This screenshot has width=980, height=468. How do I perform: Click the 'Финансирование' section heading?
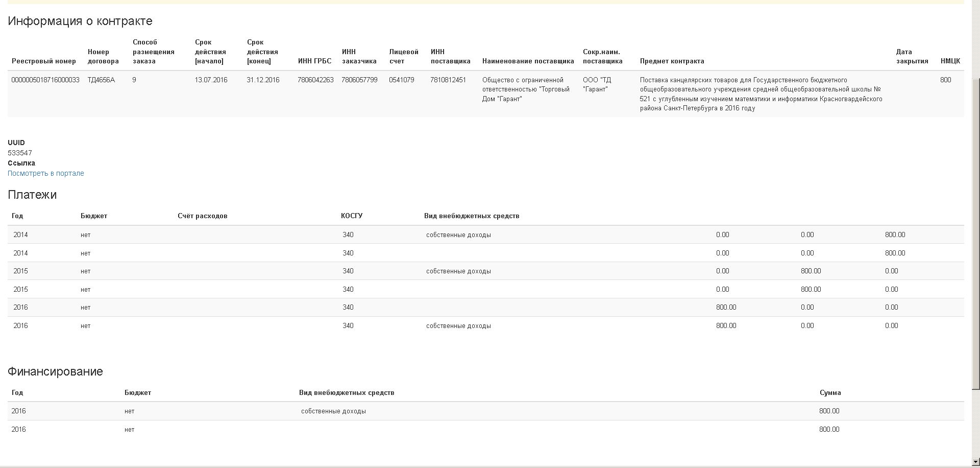click(55, 371)
